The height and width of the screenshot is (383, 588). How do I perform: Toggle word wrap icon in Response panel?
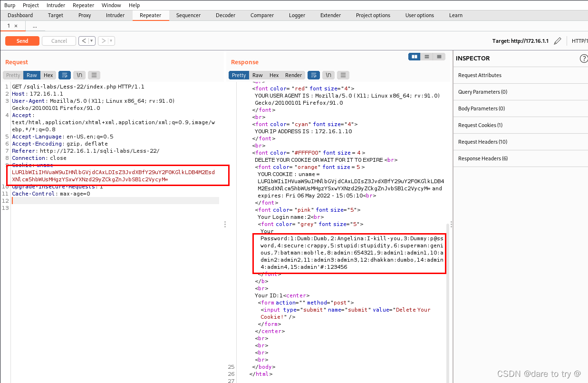tap(314, 75)
